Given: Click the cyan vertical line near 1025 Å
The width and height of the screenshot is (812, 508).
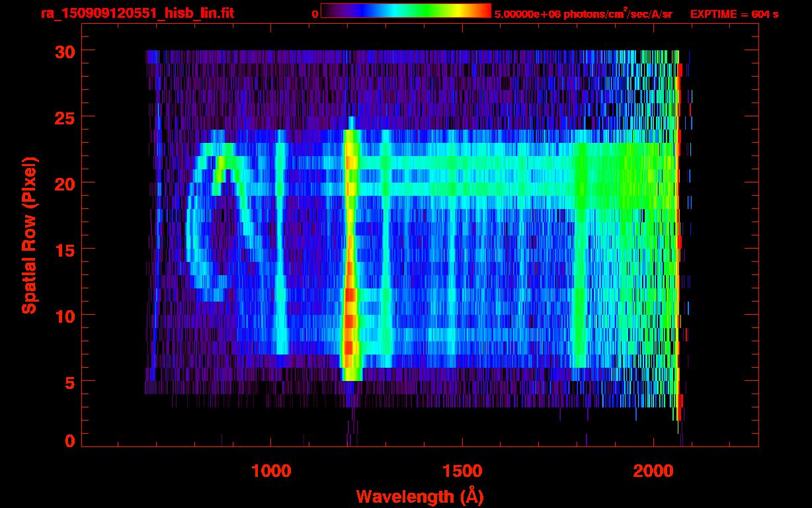Looking at the screenshot, I should [x=281, y=241].
